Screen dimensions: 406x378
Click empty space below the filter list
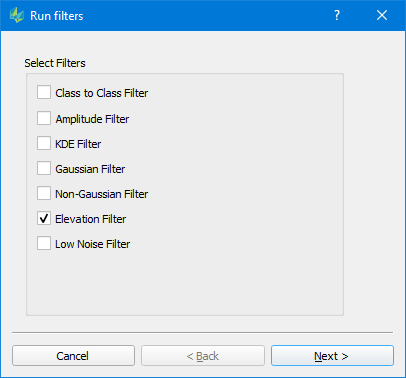185,282
